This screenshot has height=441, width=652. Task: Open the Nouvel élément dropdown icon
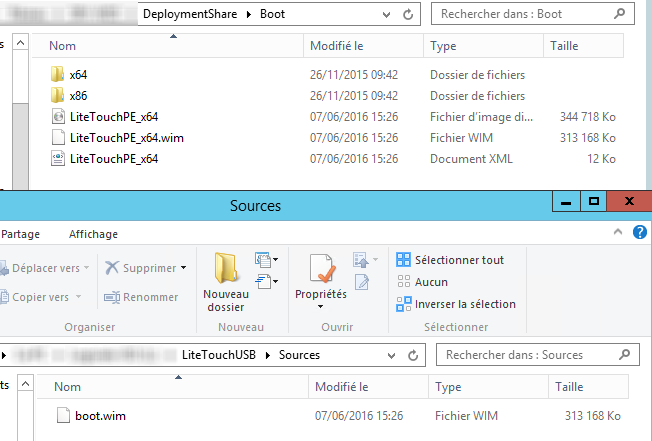click(267, 260)
